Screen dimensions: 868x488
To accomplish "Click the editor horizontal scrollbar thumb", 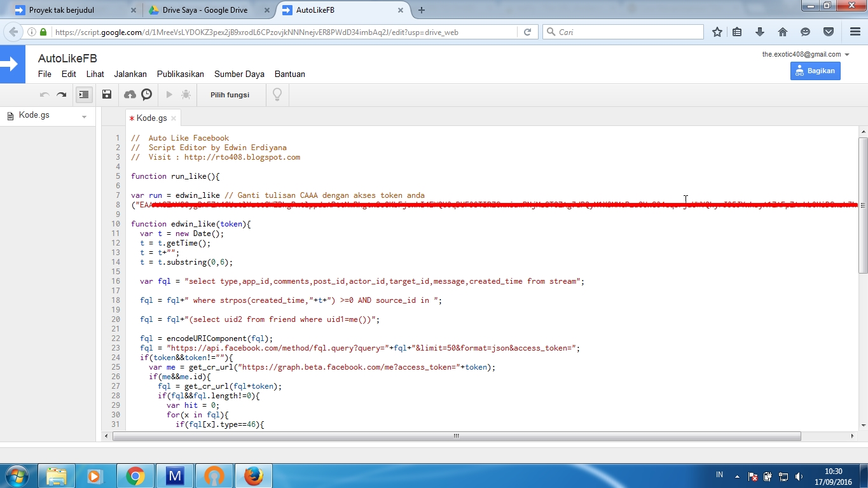I will tap(457, 436).
